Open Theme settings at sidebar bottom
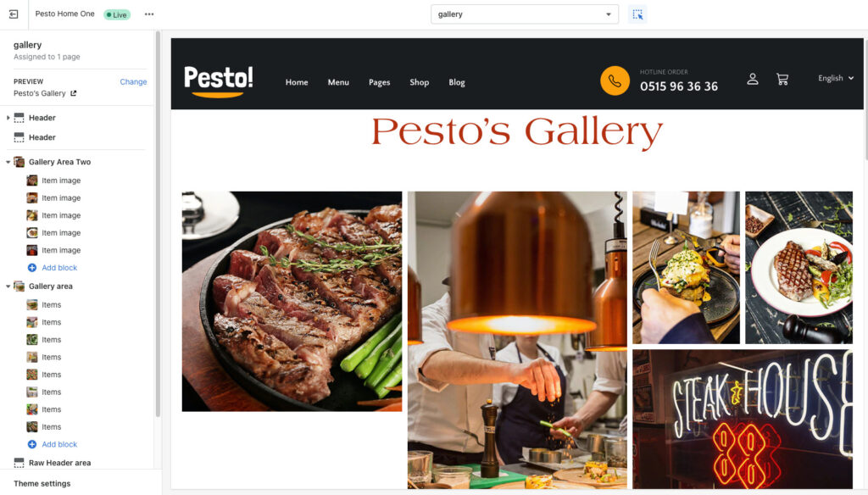868x495 pixels. coord(42,483)
